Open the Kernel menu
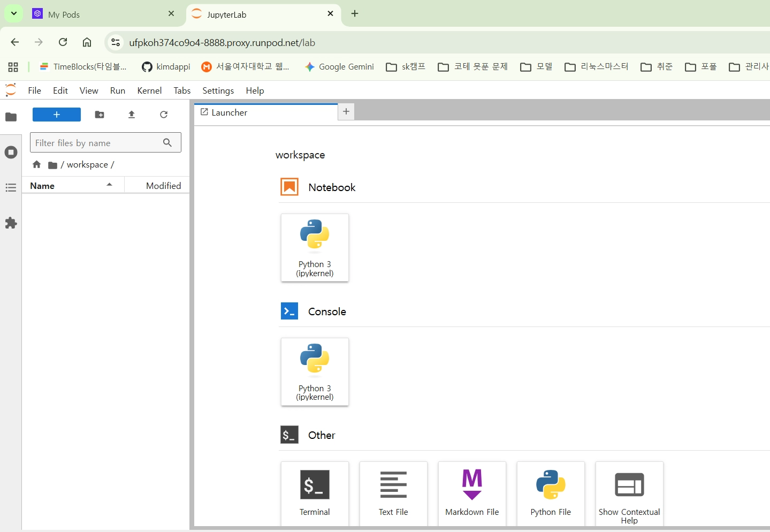This screenshot has width=770, height=532. click(149, 90)
